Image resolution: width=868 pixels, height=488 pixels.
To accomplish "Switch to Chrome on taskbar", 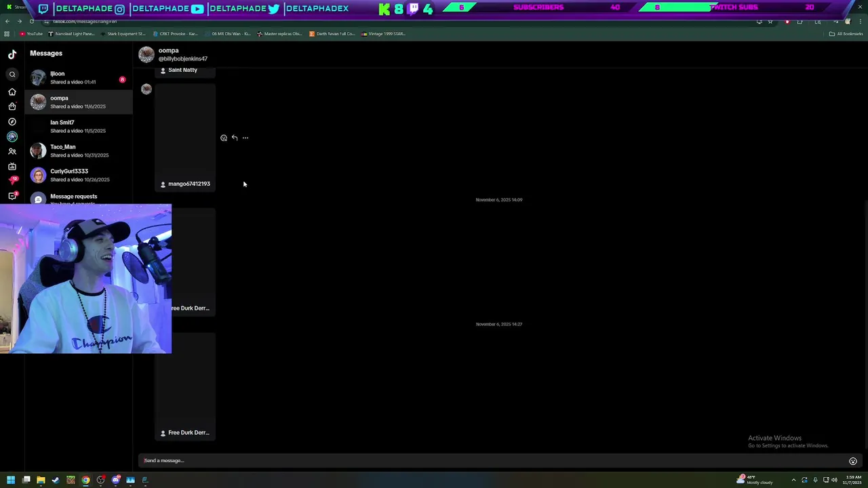I will 85,480.
